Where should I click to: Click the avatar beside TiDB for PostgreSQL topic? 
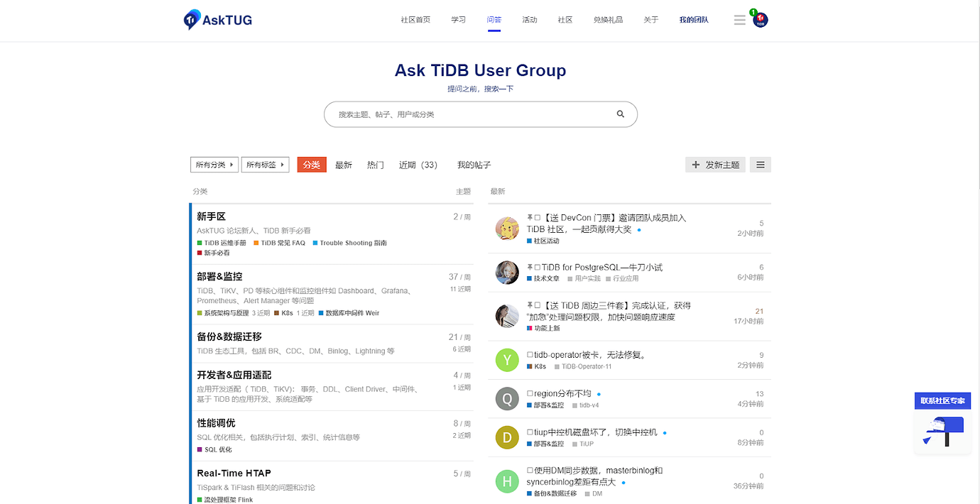[507, 273]
